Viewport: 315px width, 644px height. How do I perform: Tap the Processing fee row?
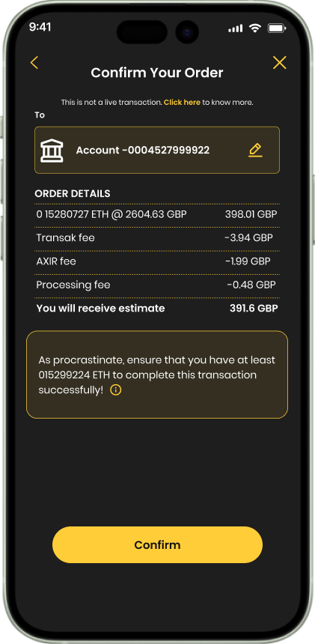tap(157, 285)
